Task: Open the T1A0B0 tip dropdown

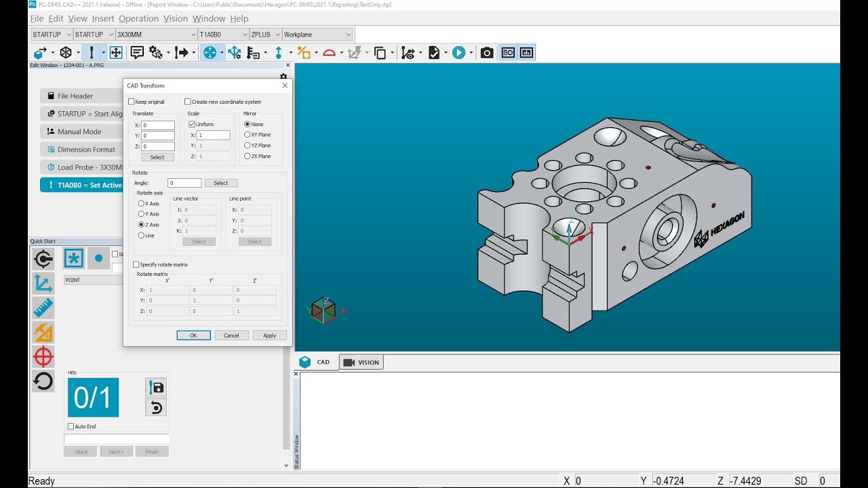Action: 224,34
